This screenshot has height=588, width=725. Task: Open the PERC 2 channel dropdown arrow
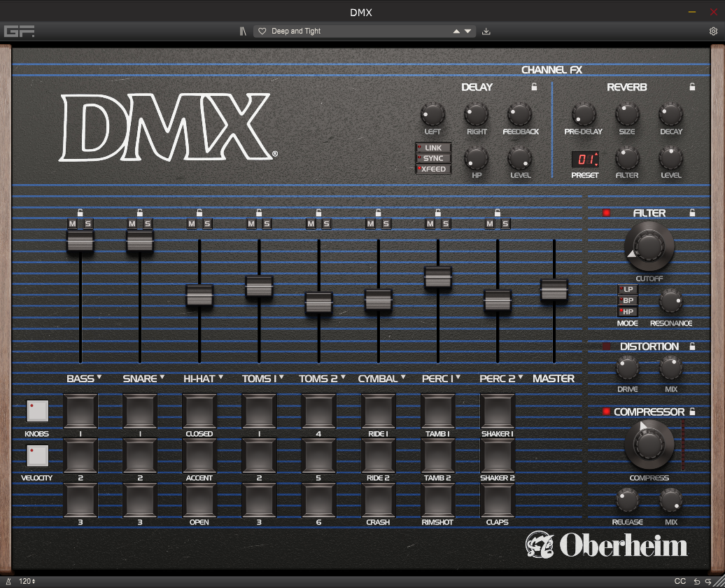coord(520,377)
